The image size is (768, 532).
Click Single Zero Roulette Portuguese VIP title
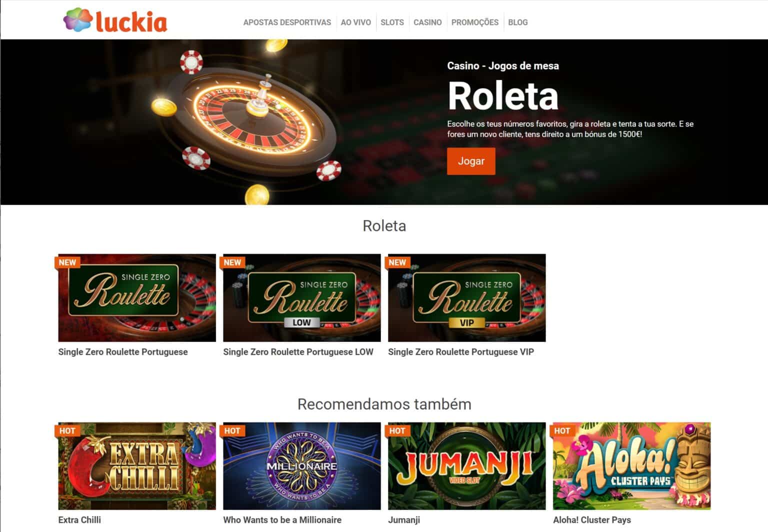[x=461, y=352]
